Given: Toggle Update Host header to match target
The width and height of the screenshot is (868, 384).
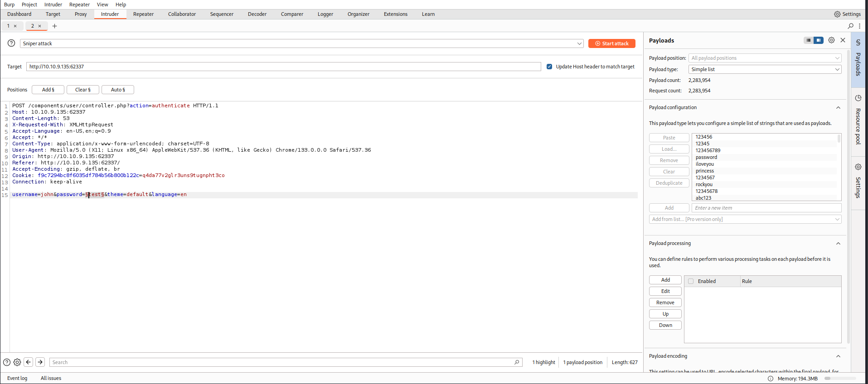Looking at the screenshot, I should pyautogui.click(x=549, y=67).
